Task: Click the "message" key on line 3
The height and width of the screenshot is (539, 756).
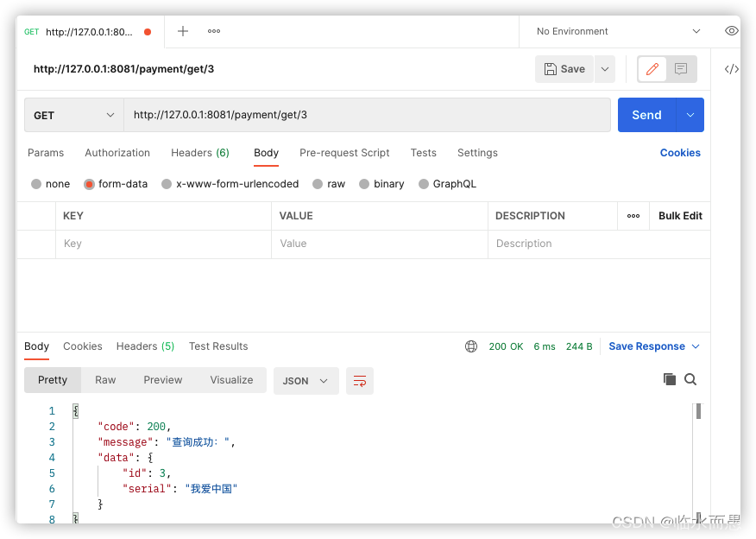Action: [125, 442]
